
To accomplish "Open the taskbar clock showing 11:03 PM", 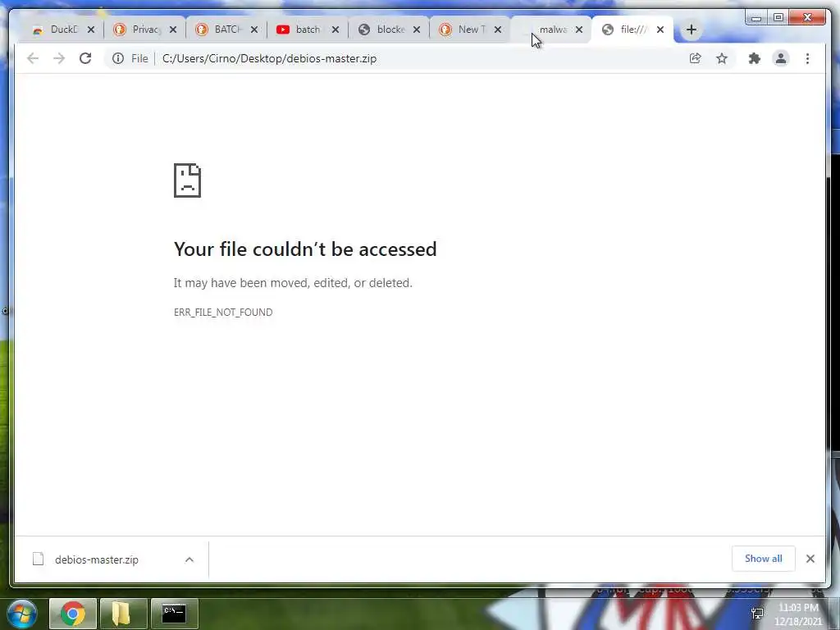I will pyautogui.click(x=798, y=614).
